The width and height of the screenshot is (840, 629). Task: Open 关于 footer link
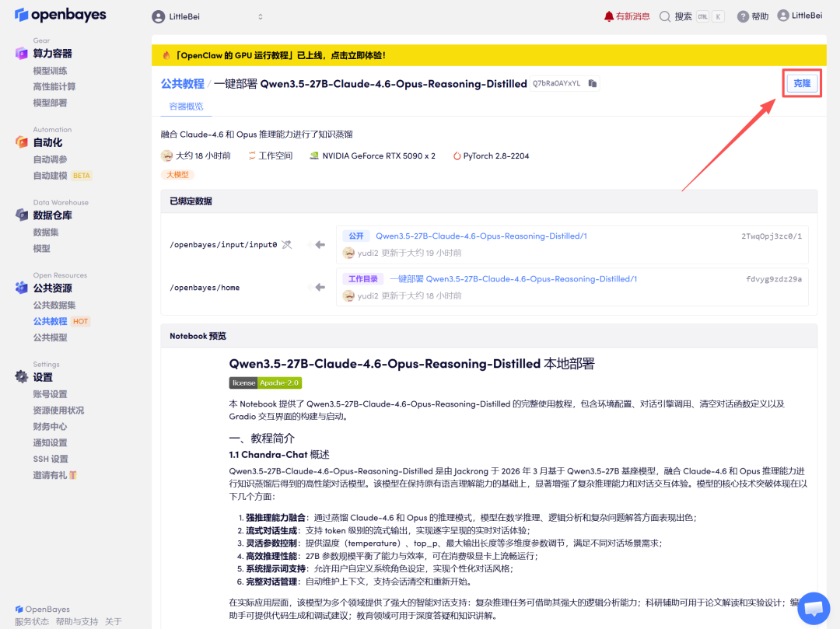tap(113, 621)
